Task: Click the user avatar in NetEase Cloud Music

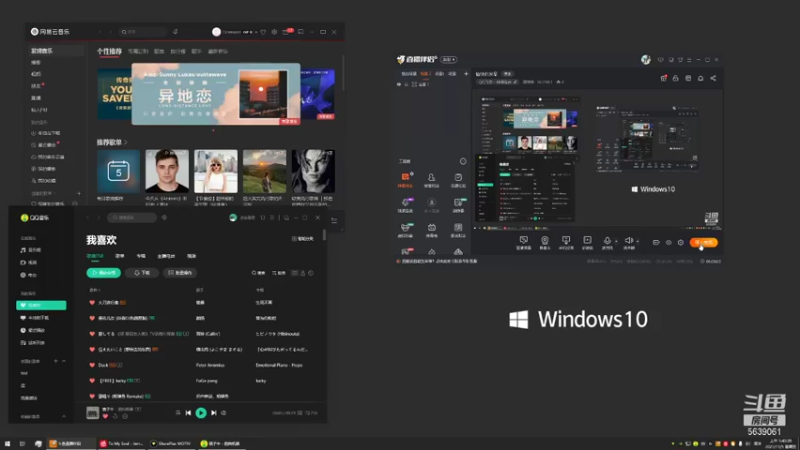Action: [216, 32]
